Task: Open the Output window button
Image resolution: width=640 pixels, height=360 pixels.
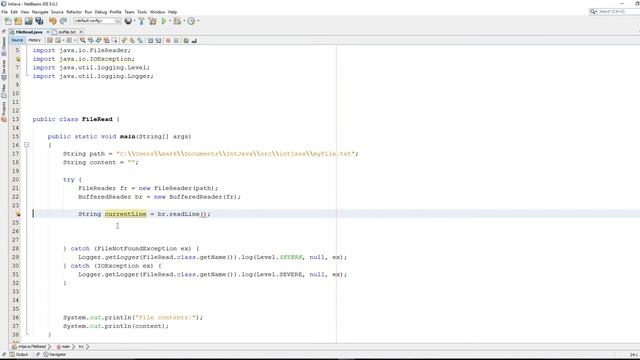Action: point(19,355)
